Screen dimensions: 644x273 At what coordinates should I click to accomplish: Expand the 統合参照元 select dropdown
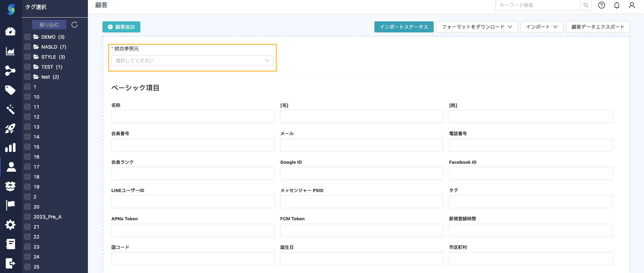point(192,61)
